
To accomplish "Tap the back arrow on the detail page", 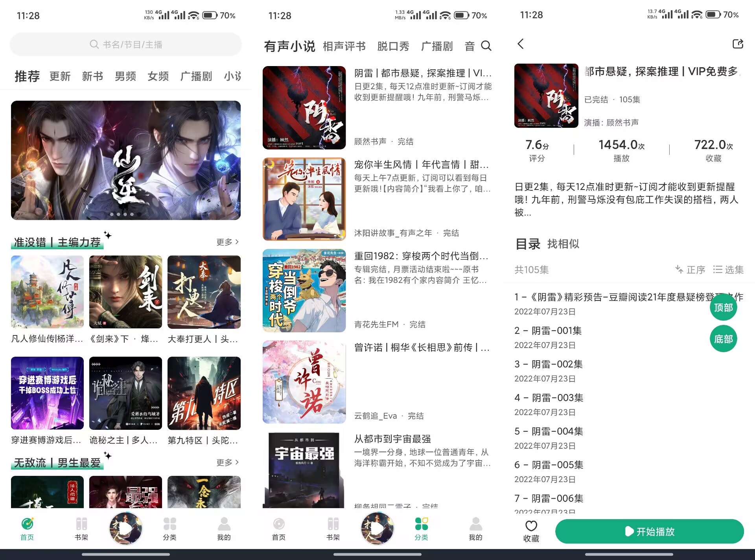I will click(521, 44).
